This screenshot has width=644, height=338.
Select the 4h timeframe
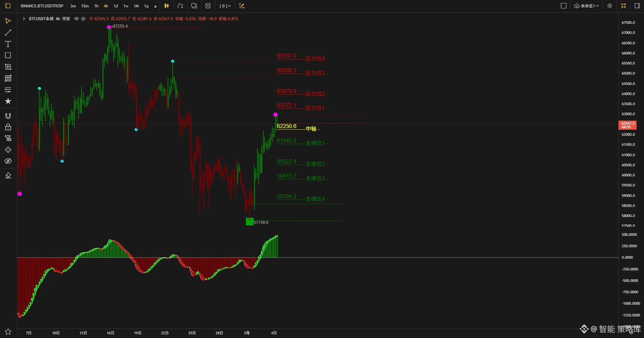coord(106,6)
